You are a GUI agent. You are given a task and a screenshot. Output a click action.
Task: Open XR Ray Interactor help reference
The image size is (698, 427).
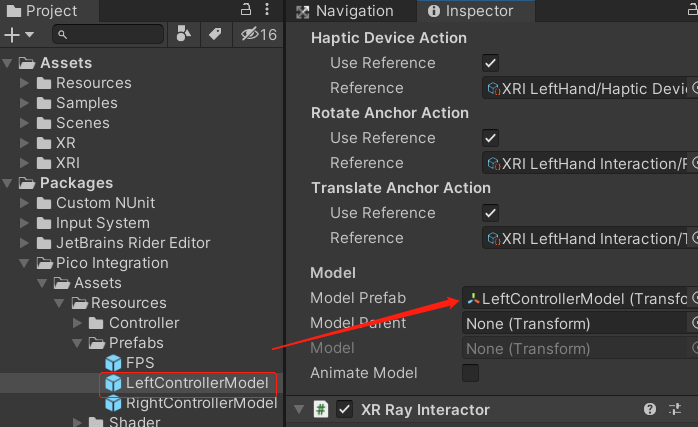coord(650,409)
